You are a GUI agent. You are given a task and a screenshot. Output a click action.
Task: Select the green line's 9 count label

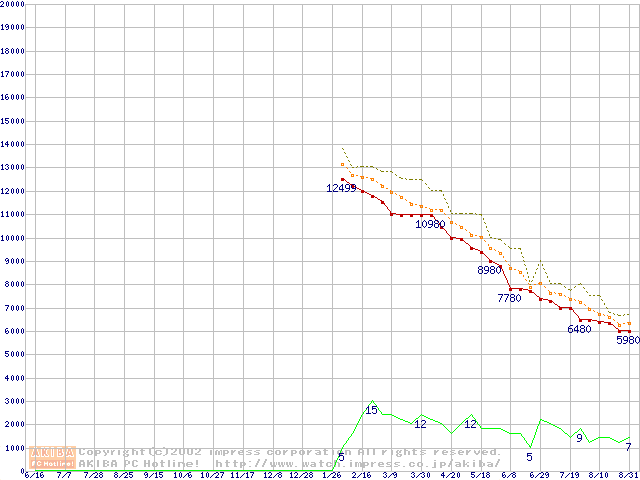coord(579,438)
